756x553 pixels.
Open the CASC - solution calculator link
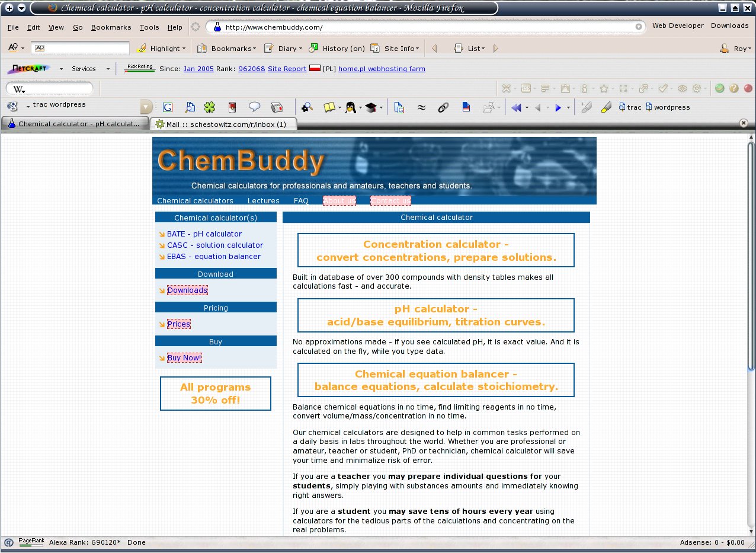215,245
